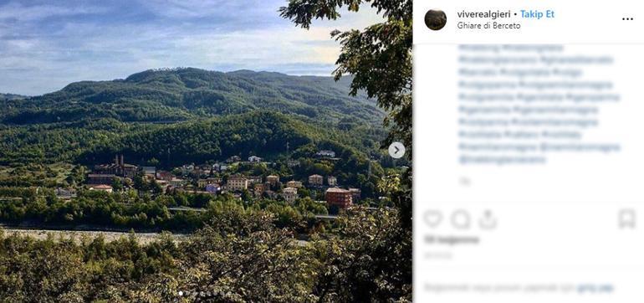View the list of likes count

coord(452,239)
